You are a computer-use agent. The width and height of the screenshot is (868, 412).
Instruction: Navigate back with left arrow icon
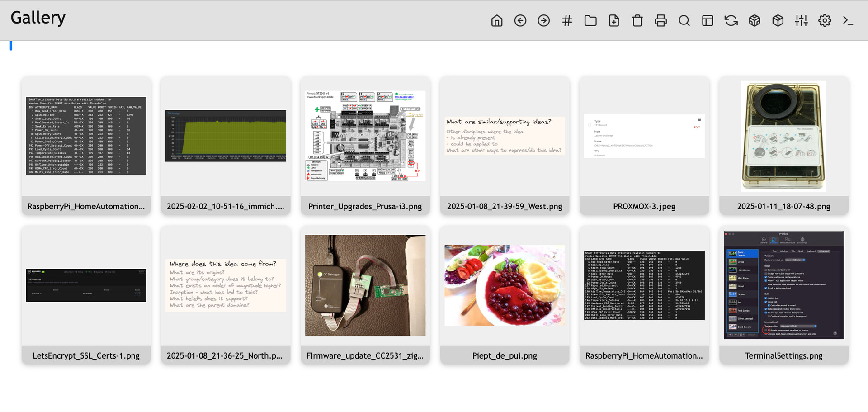click(520, 21)
